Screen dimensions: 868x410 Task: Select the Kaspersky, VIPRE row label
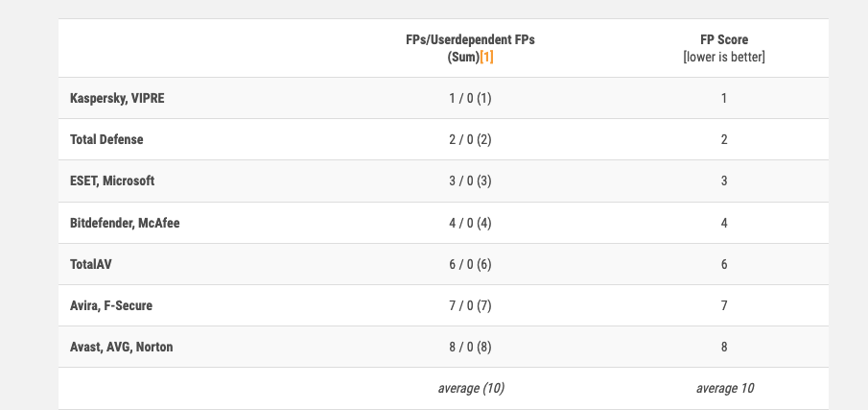[x=117, y=98]
